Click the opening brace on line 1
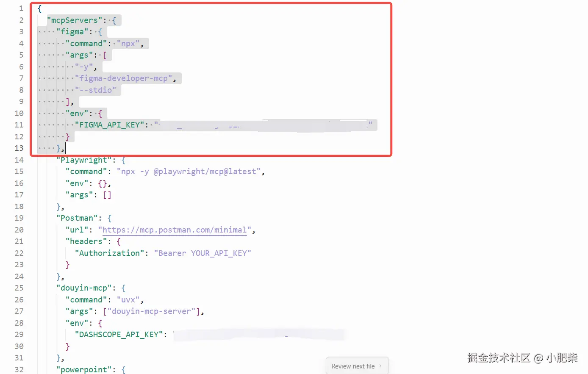 click(x=39, y=8)
